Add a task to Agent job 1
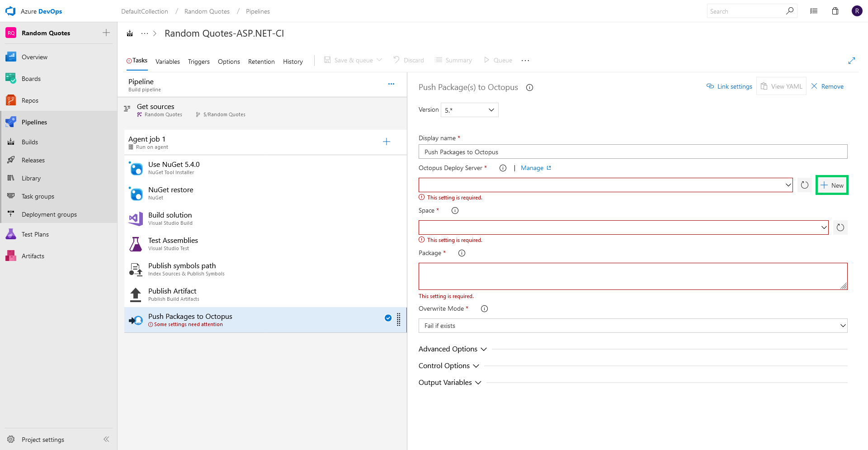 pyautogui.click(x=387, y=142)
